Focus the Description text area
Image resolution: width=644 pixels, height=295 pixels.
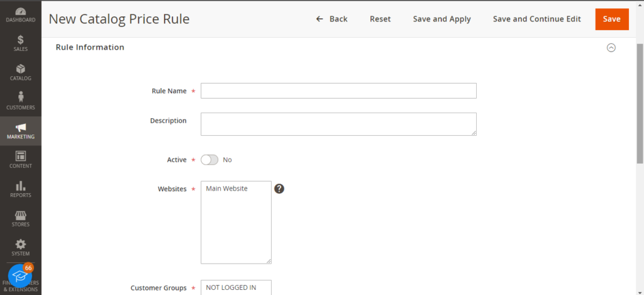click(338, 124)
